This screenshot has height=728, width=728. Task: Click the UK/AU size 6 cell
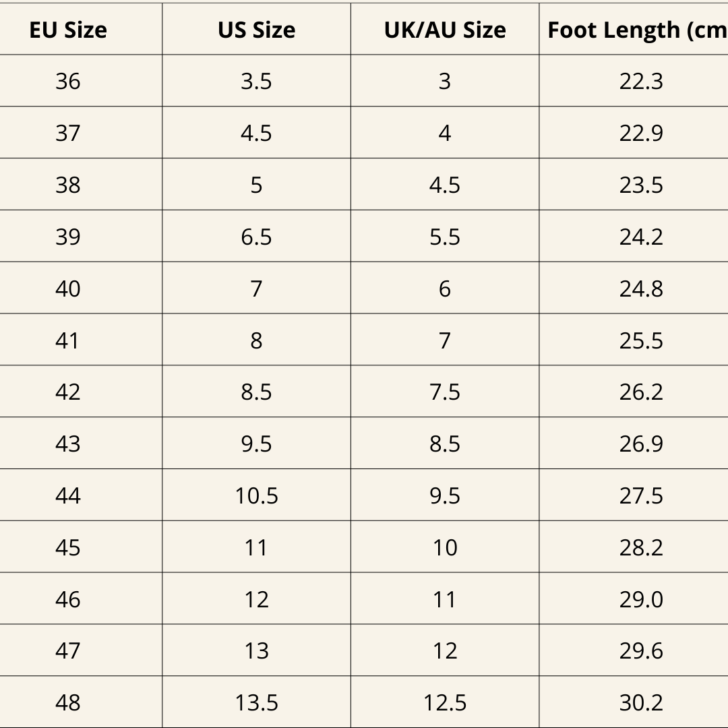tap(445, 289)
